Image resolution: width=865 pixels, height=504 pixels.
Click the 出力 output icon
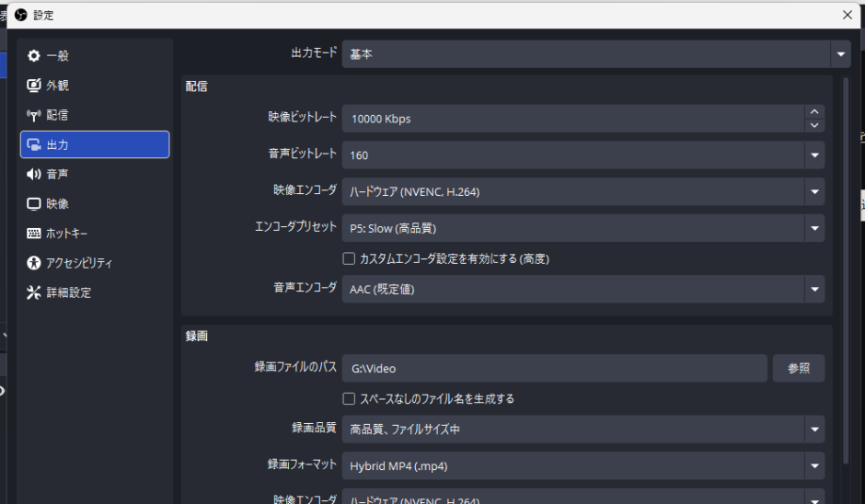[x=34, y=145]
